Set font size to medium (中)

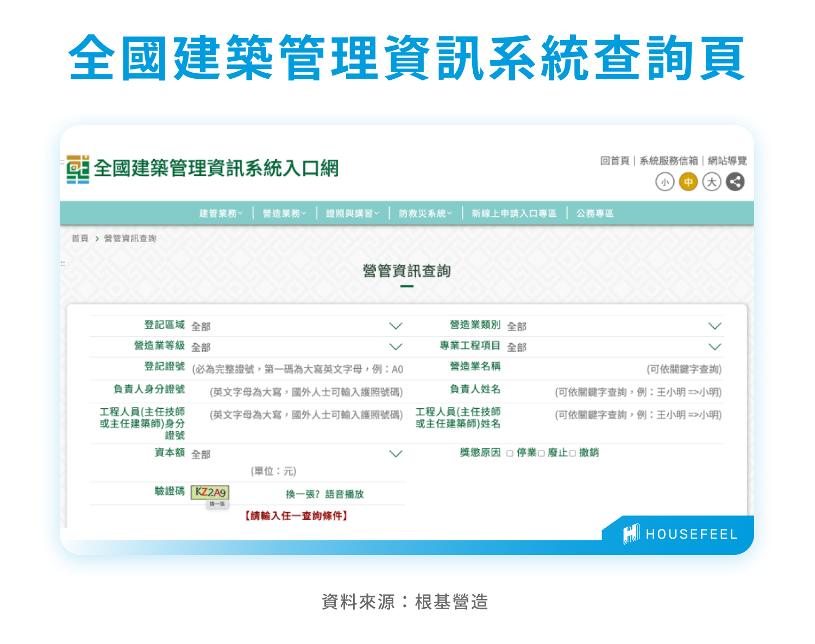688,182
